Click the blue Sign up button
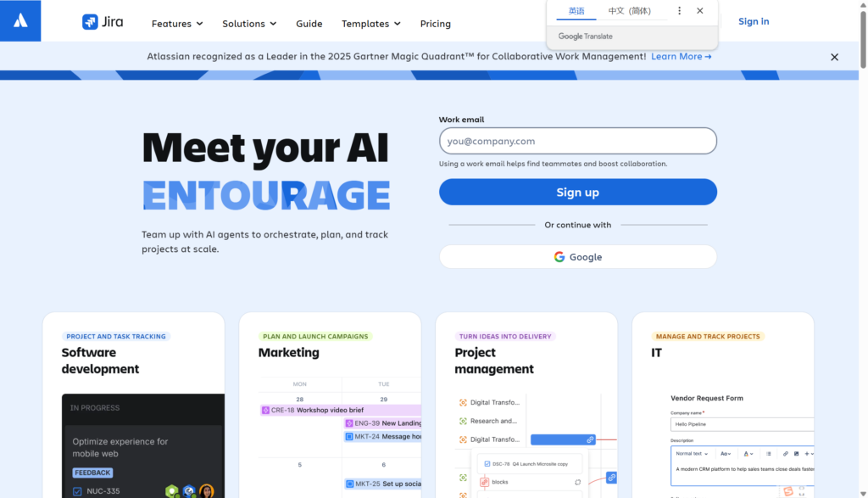Screen dimensions: 868x498 [x=577, y=192]
